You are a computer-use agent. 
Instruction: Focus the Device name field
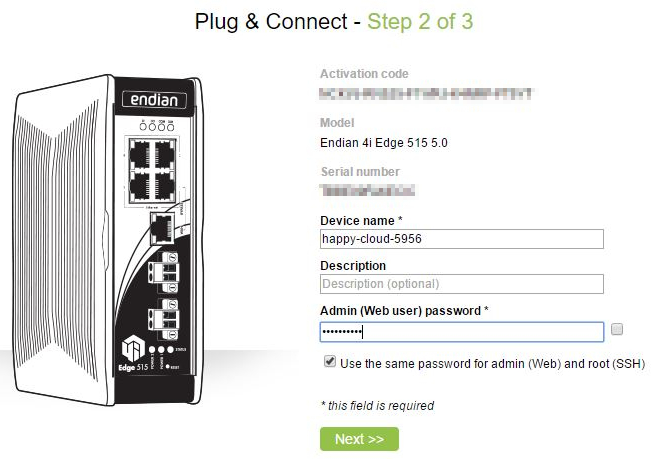462,239
